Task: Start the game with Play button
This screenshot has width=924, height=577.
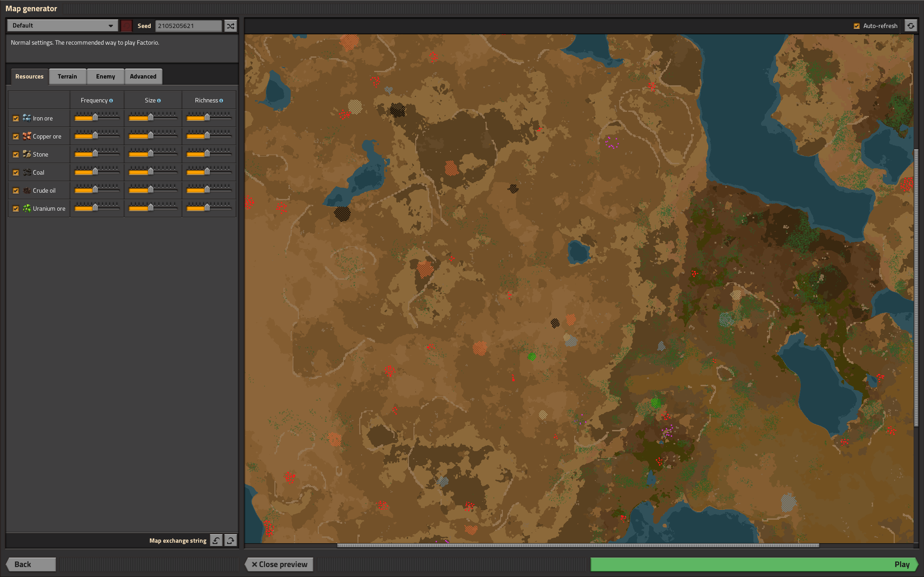Action: pos(754,564)
